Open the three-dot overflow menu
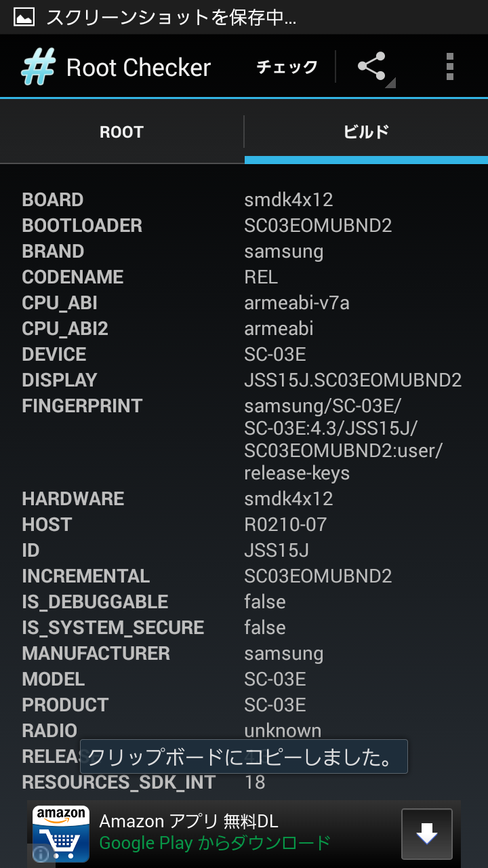Image resolution: width=488 pixels, height=868 pixels. coord(449,67)
